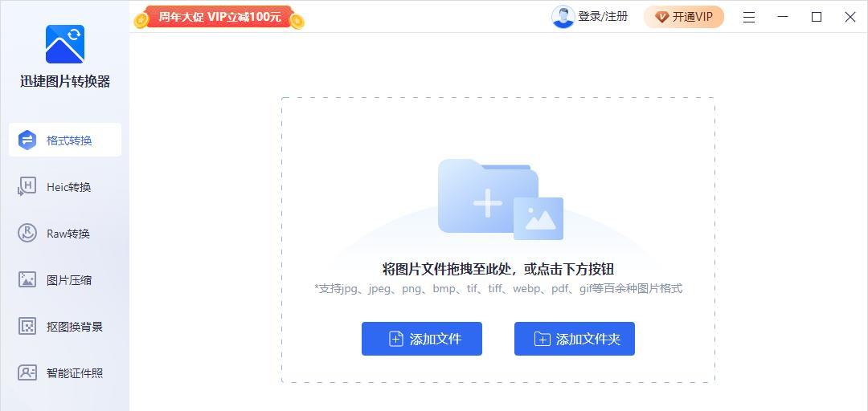Click the plus folder icon on 添加文件夹

[x=542, y=339]
